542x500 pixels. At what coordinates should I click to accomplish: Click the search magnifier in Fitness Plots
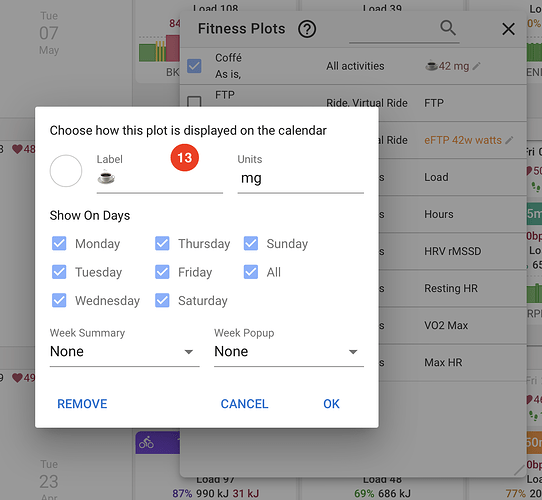448,28
